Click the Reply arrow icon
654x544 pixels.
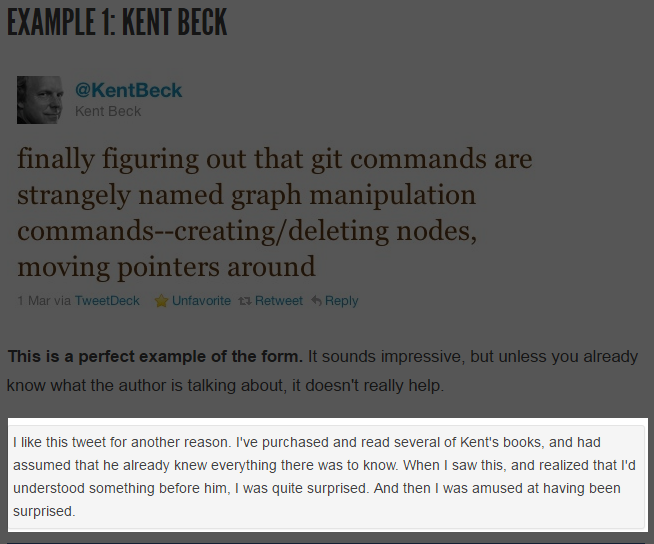point(316,301)
